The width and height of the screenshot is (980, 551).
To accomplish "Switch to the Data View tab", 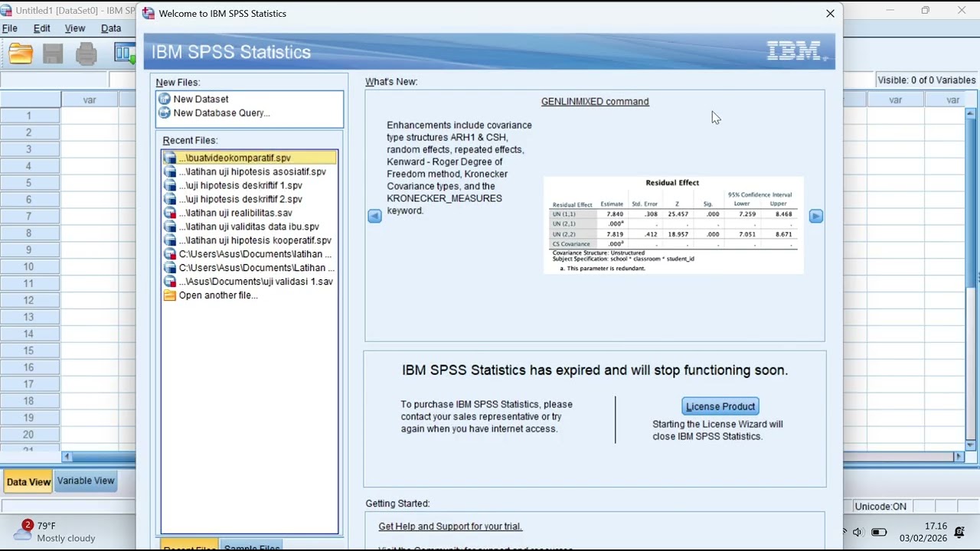I will pyautogui.click(x=28, y=481).
